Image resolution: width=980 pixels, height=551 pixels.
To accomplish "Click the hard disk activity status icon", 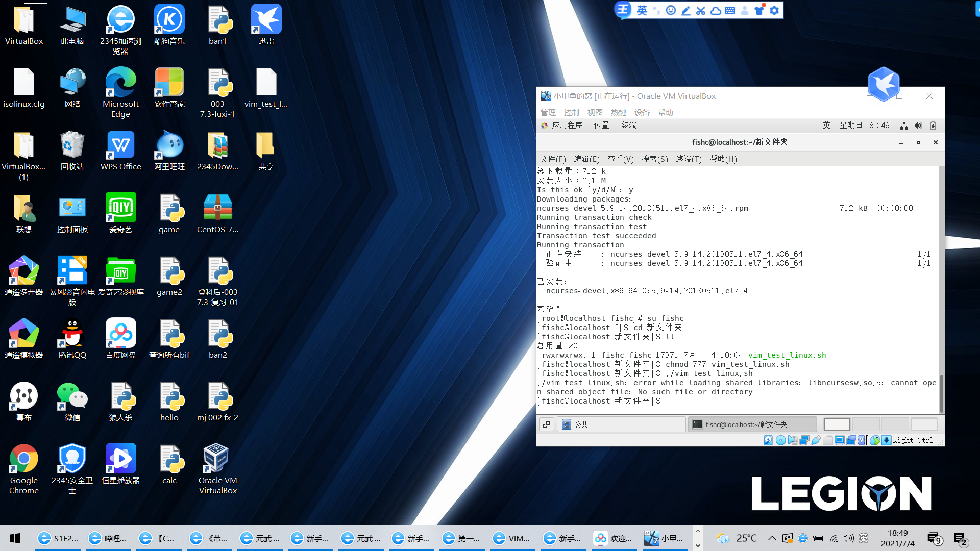I will point(768,440).
